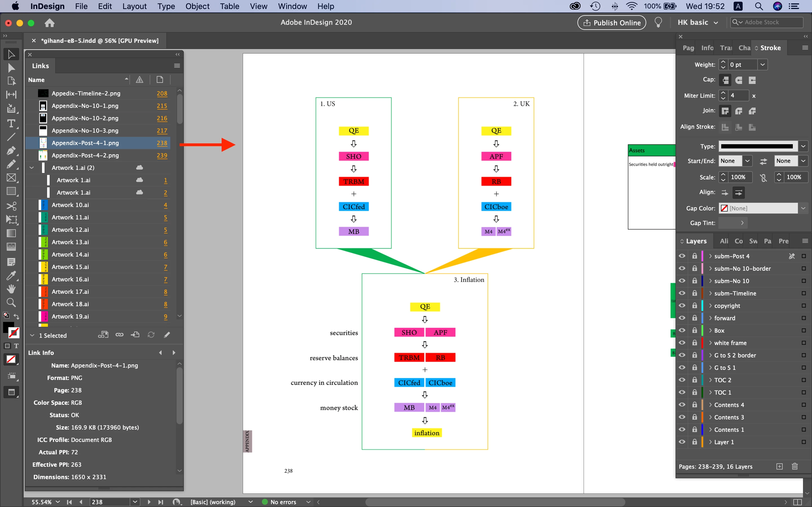Click the Relink chain icon in Links panel
Viewport: 812px width, 507px height.
coord(120,335)
